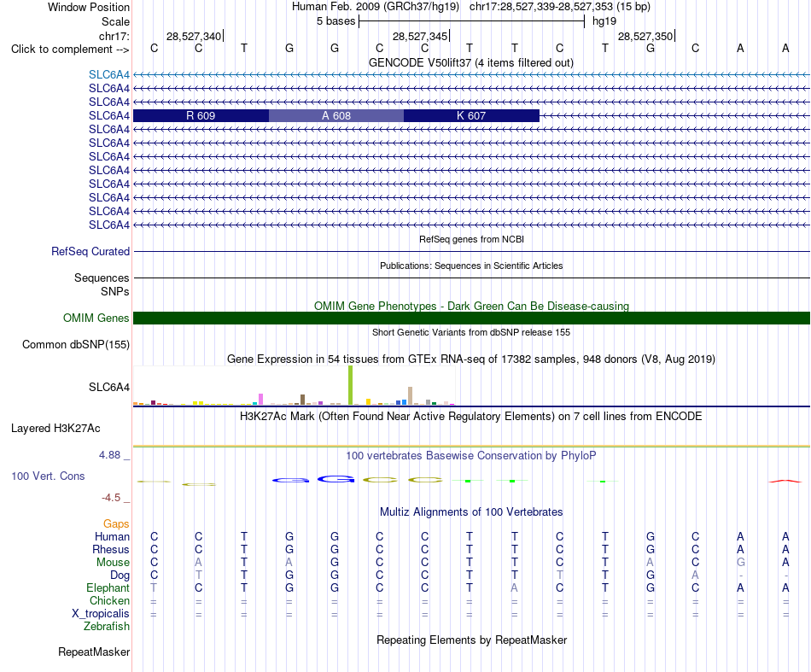811x672 pixels.
Task: Click the pink bar in GTEx expression chart
Action: click(260, 400)
